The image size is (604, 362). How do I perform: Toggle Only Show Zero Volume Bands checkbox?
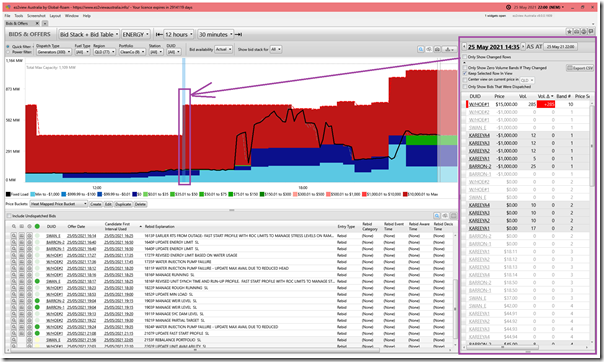(x=465, y=68)
